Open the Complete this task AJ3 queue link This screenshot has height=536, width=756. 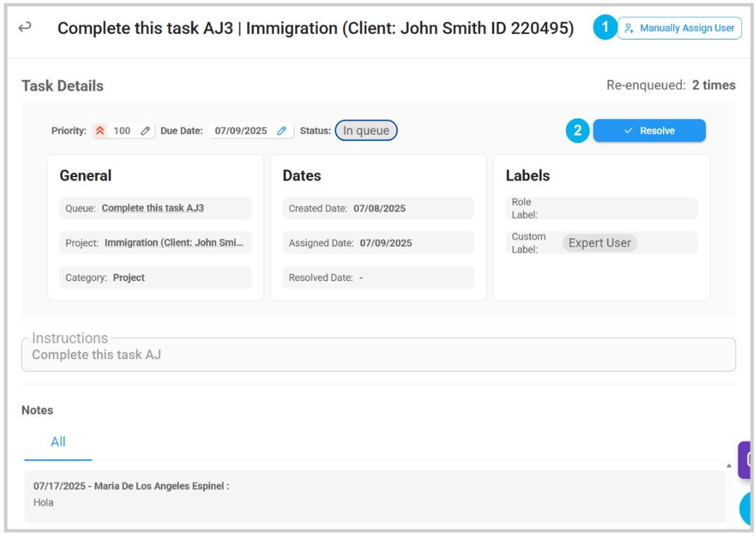[152, 208]
